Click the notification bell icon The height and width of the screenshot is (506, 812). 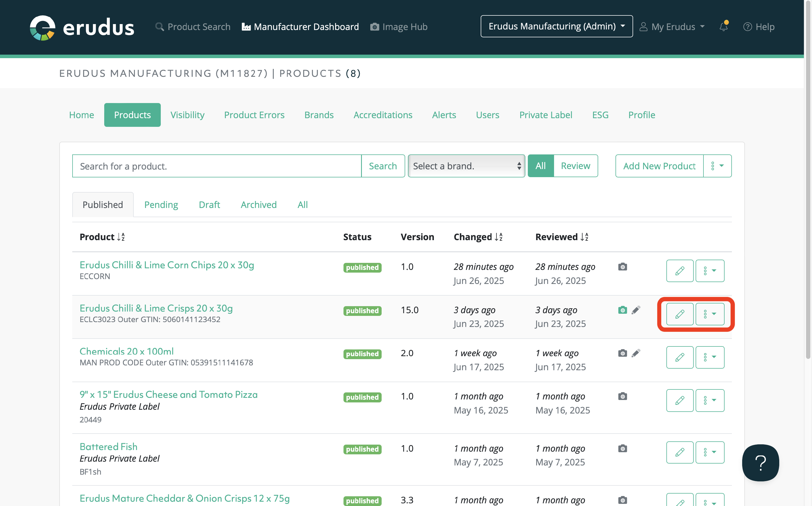point(723,27)
